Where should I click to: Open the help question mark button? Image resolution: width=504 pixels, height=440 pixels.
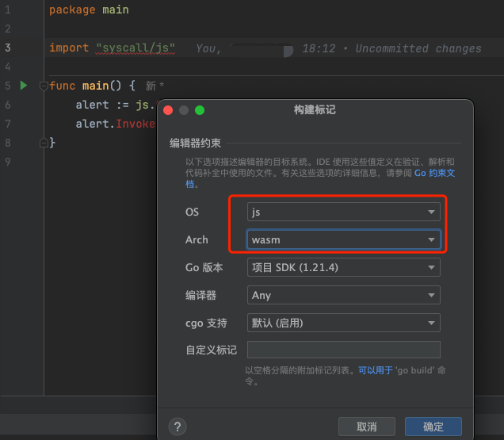tap(177, 427)
